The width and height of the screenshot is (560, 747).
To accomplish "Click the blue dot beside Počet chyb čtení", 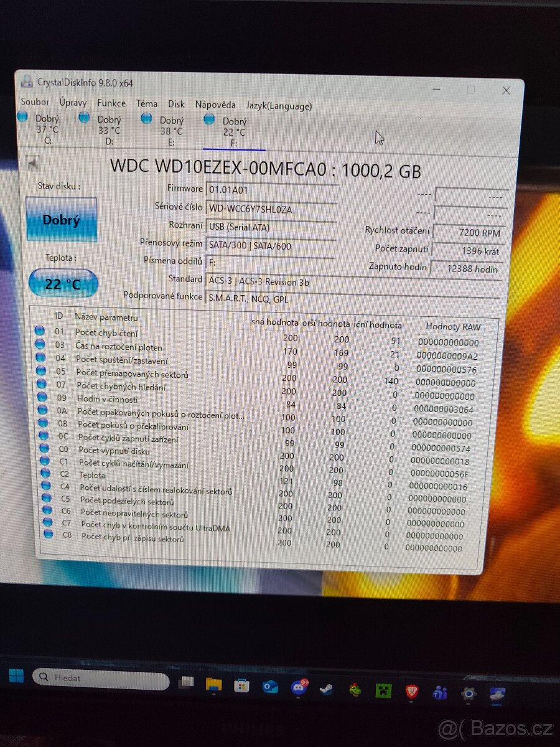I will (40, 331).
